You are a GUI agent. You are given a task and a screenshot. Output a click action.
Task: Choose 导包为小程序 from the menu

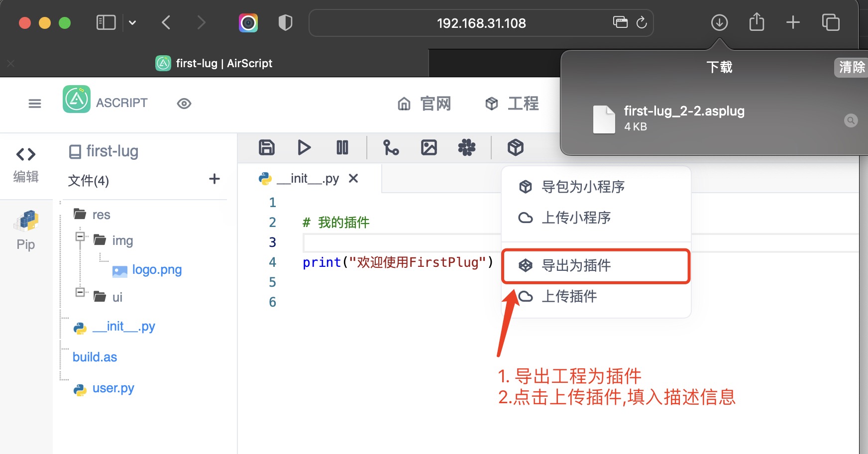pyautogui.click(x=596, y=187)
